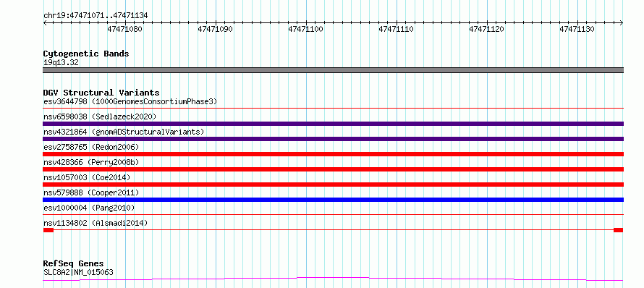Click the DGV Structural Variants track title
Viewport: 644px width, 288px height.
[x=101, y=93]
